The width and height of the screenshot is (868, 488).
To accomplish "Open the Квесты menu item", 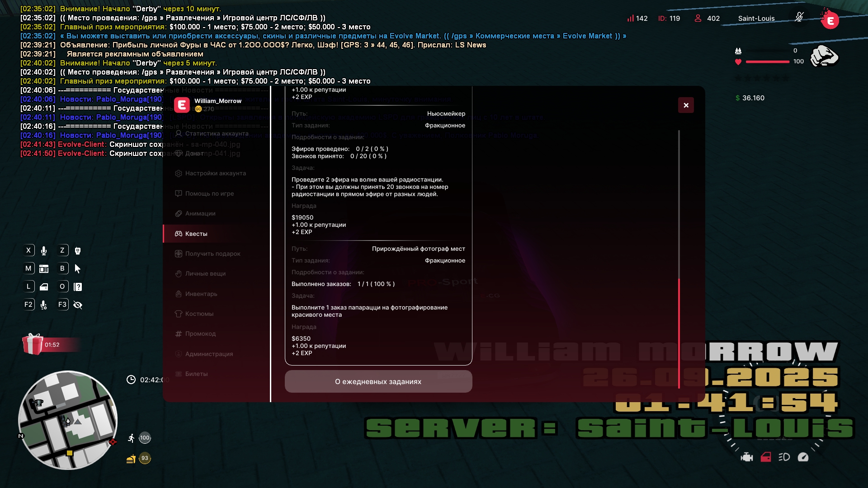I will [x=196, y=234].
